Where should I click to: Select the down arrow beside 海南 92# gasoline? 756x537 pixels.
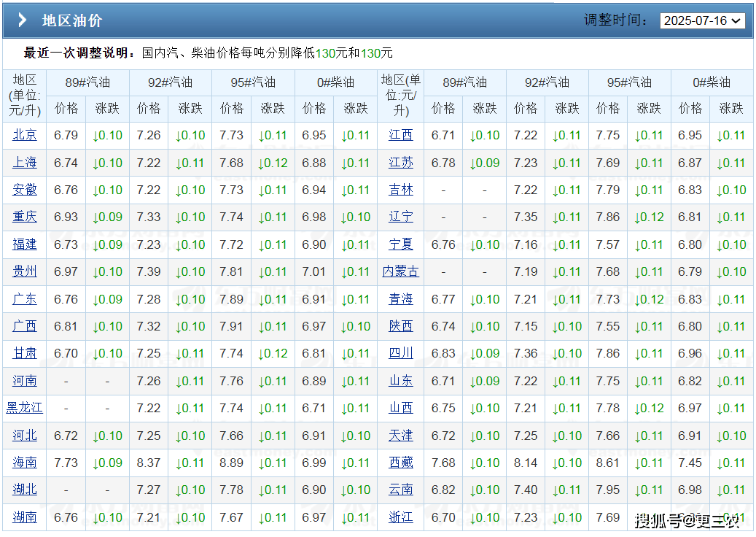pos(189,463)
